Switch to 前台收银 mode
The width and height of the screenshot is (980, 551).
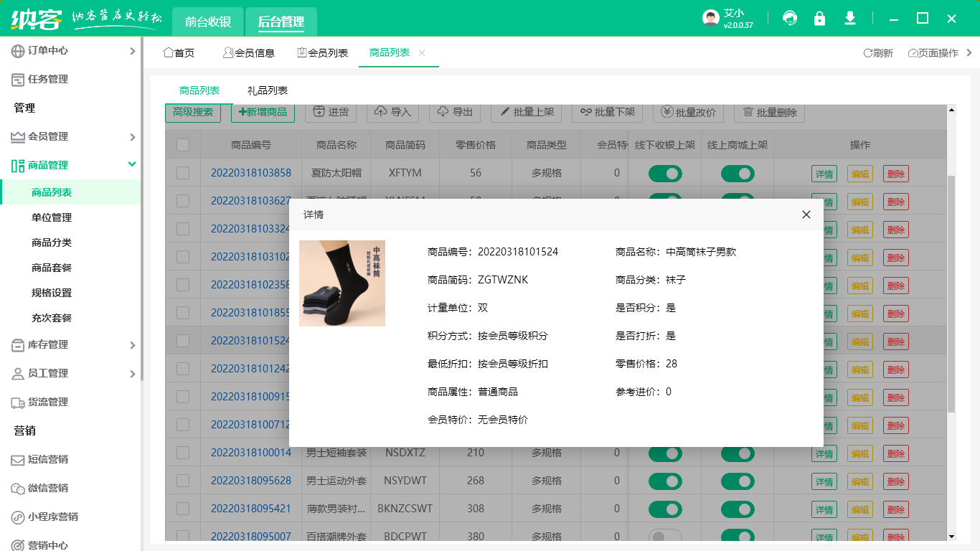[208, 22]
